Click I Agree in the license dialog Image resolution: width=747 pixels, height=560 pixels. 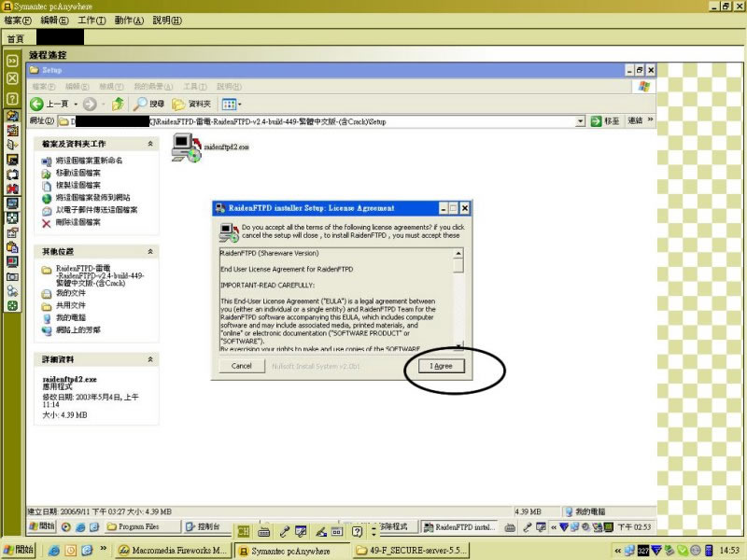coord(441,366)
